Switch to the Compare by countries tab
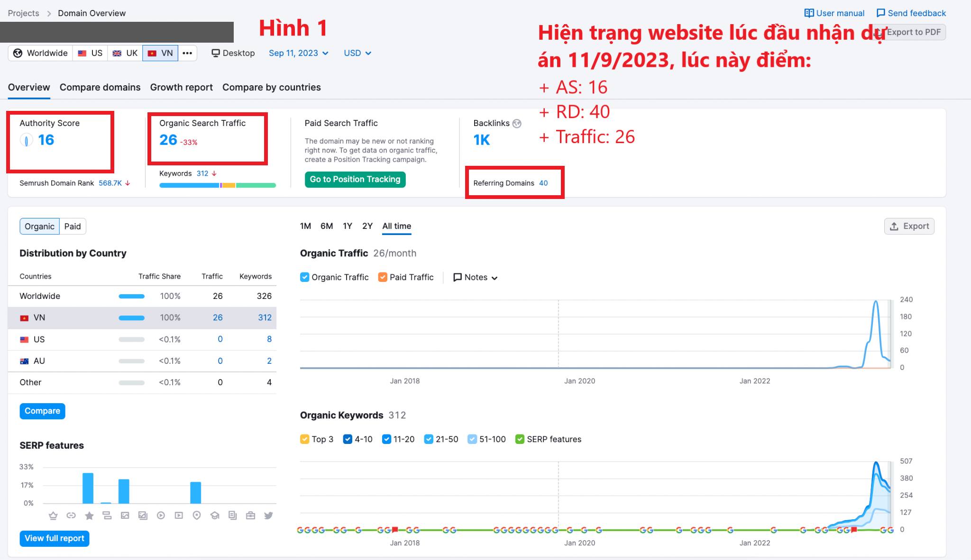Viewport: 971px width, 560px height. pos(272,87)
